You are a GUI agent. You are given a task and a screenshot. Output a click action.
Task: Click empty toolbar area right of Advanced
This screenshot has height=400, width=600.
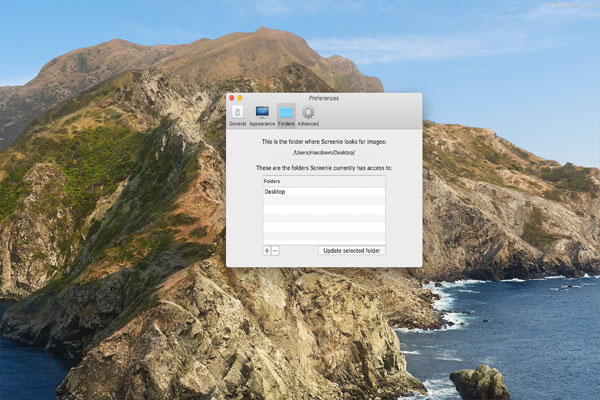pyautogui.click(x=370, y=115)
